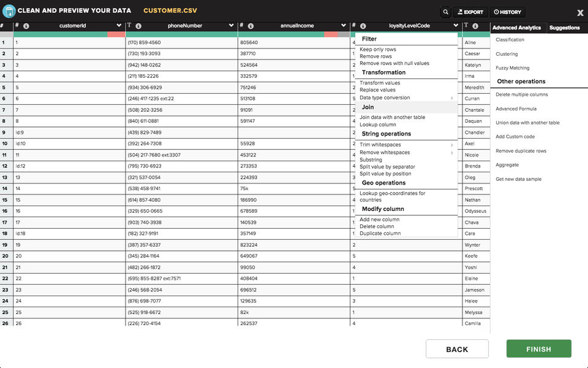Expand Remove whitespaces submenu

click(x=452, y=153)
